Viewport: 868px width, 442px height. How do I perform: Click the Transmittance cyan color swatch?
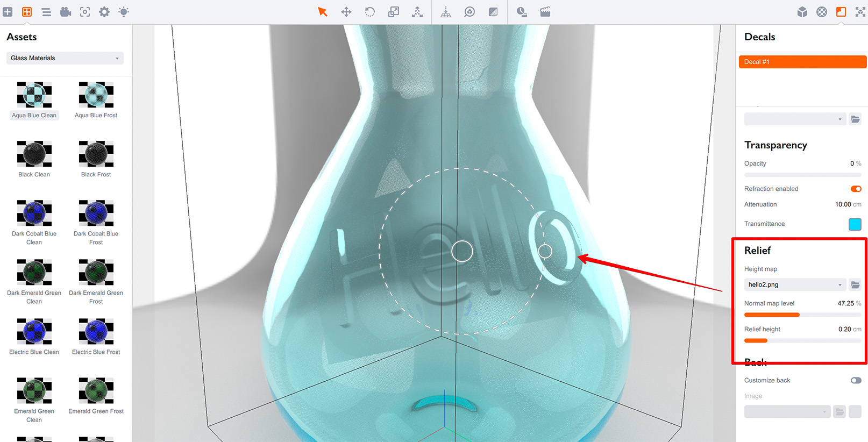coord(855,224)
